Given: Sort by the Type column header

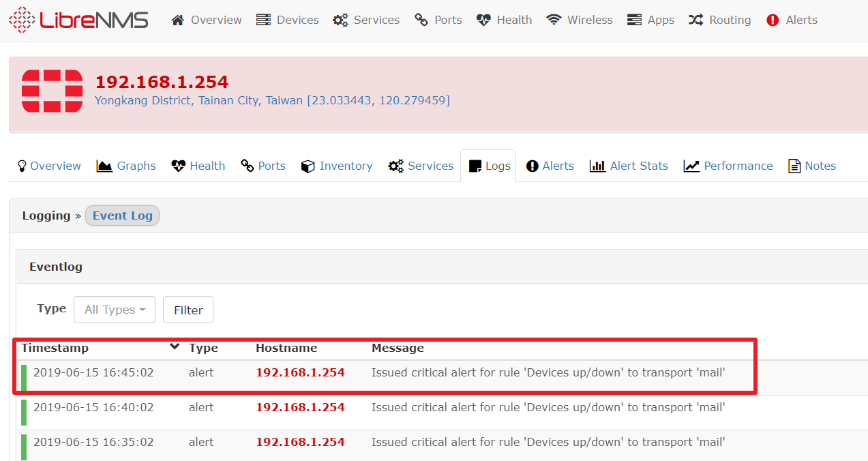Looking at the screenshot, I should 203,348.
